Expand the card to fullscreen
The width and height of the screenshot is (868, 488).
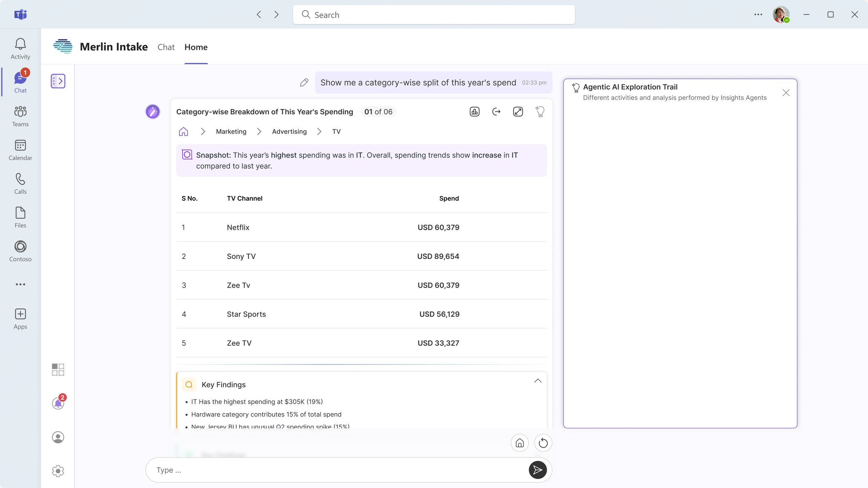pos(518,111)
